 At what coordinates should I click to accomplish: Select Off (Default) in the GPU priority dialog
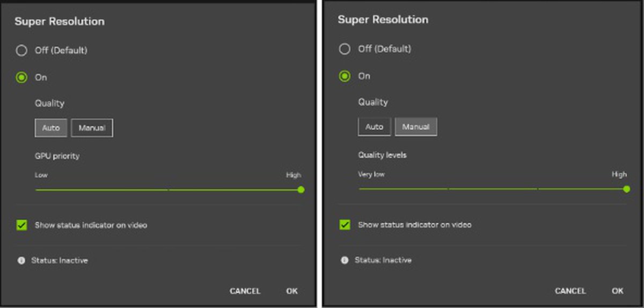21,51
